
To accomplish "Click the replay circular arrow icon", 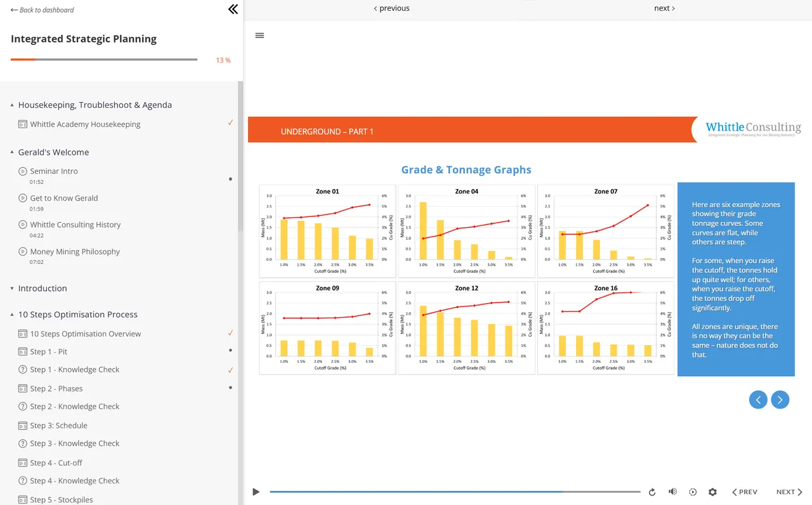I will point(652,492).
